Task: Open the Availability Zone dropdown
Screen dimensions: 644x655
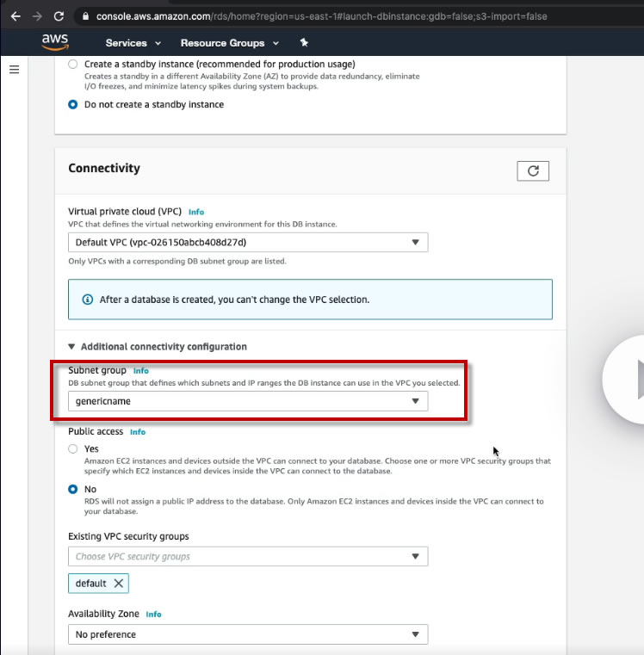Action: click(x=248, y=634)
